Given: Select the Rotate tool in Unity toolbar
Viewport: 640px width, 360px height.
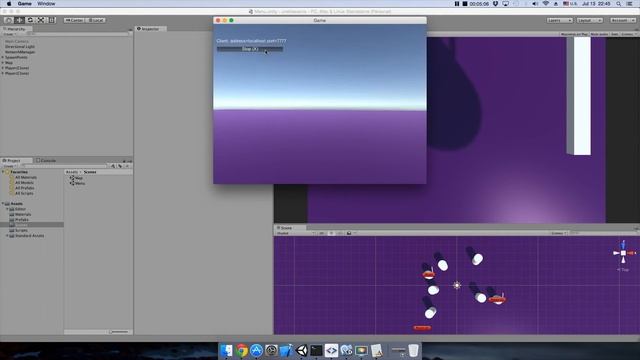Looking at the screenshot, I should click(30, 20).
